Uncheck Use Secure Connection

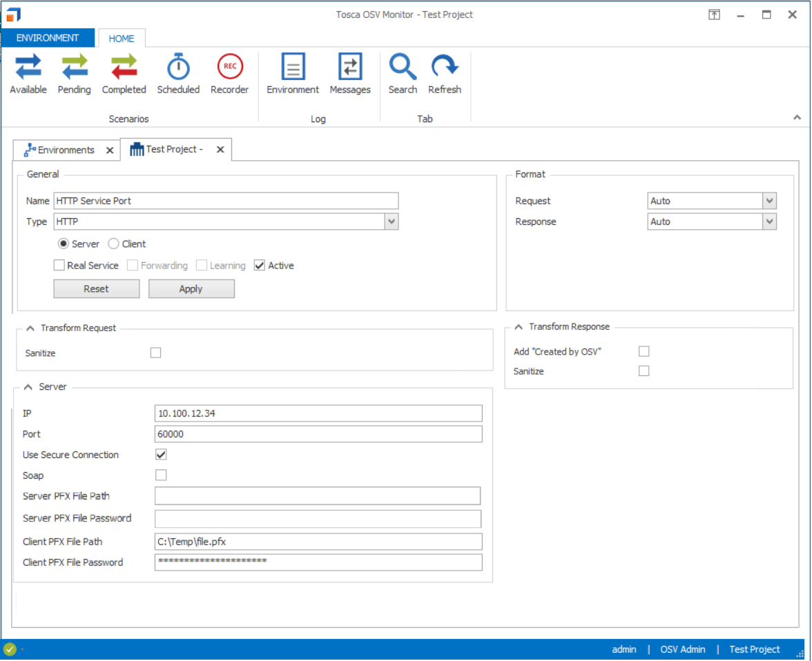click(161, 455)
